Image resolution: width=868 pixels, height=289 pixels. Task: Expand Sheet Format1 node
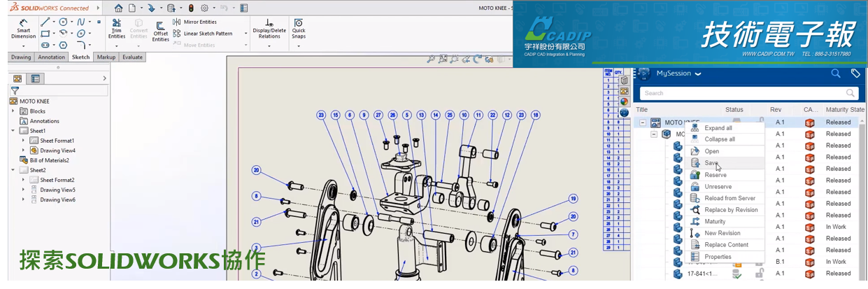pyautogui.click(x=23, y=141)
